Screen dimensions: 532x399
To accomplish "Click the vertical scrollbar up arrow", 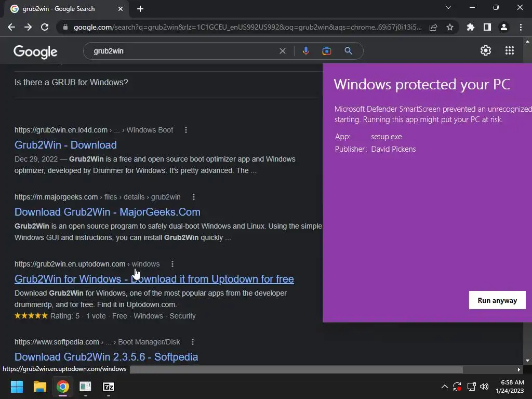I will coord(527,42).
